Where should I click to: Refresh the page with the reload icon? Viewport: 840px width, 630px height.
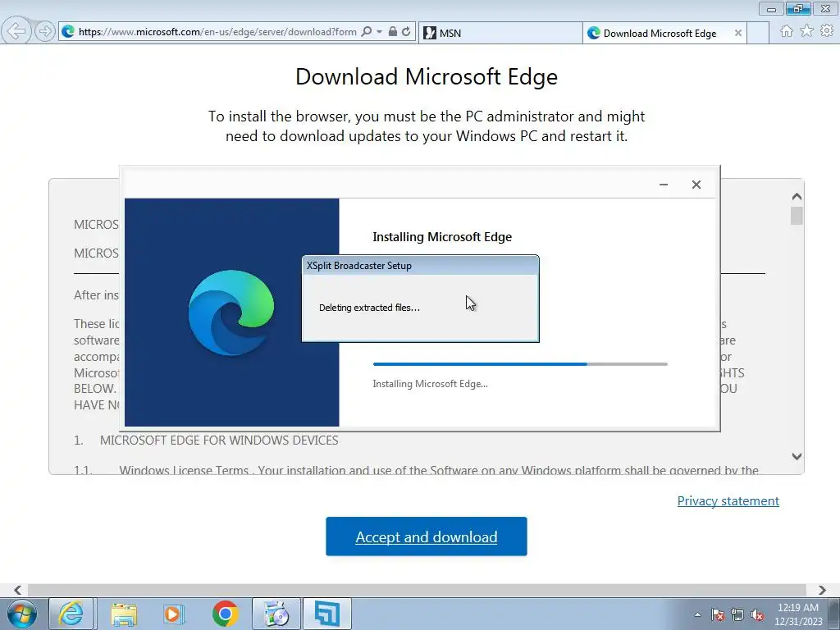click(x=407, y=32)
